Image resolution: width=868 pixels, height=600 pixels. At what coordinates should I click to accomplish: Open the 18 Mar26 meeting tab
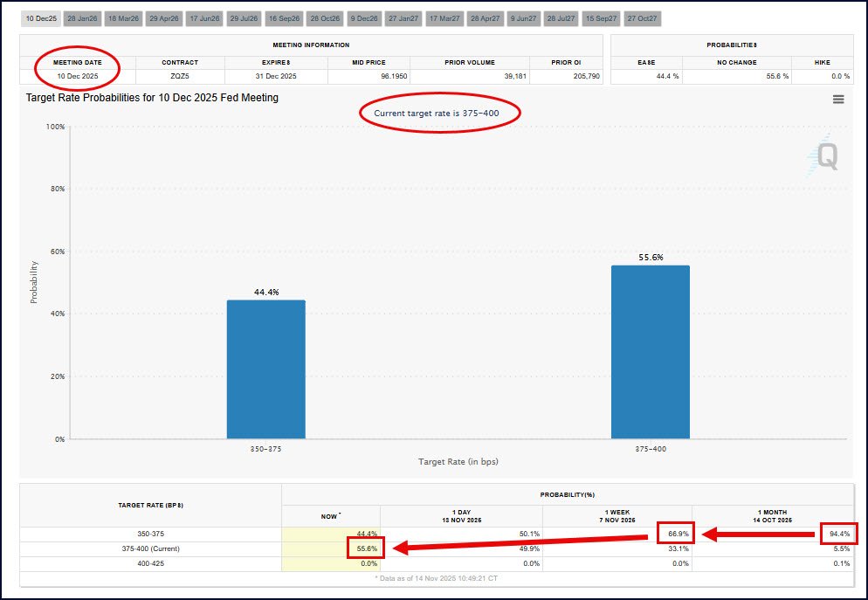123,18
